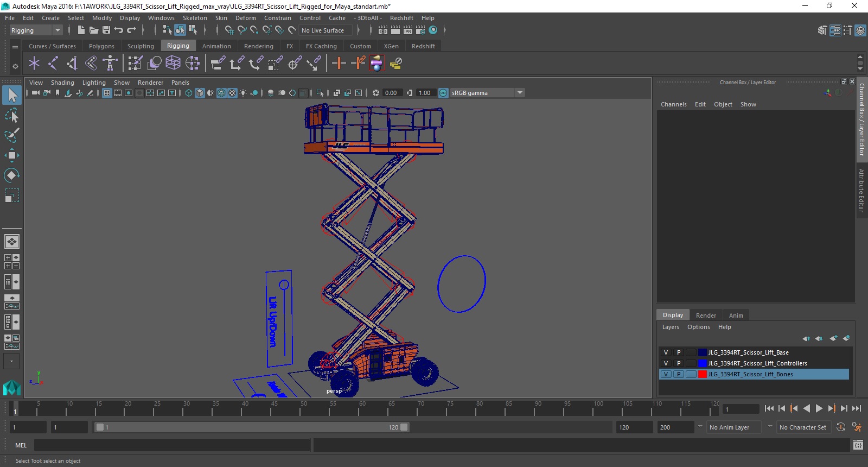Toggle visibility V of Scissor_Lift_Bones layer
The image size is (868, 467).
[x=666, y=374]
